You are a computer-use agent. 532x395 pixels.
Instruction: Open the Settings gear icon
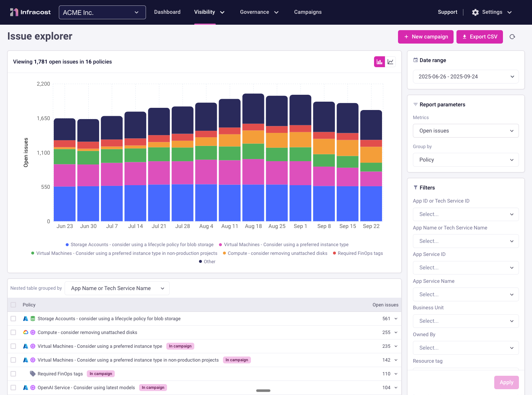pos(475,12)
